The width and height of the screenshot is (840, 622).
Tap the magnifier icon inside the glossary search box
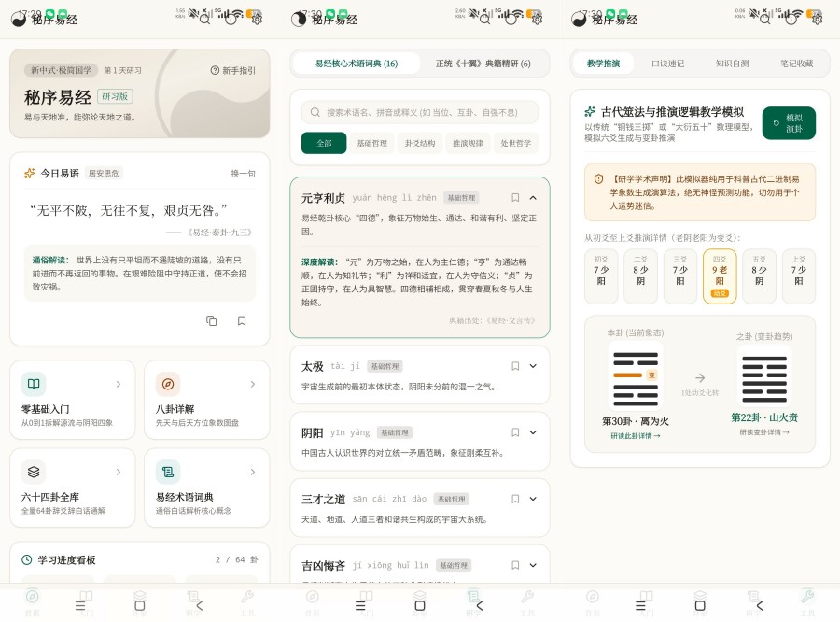point(315,112)
